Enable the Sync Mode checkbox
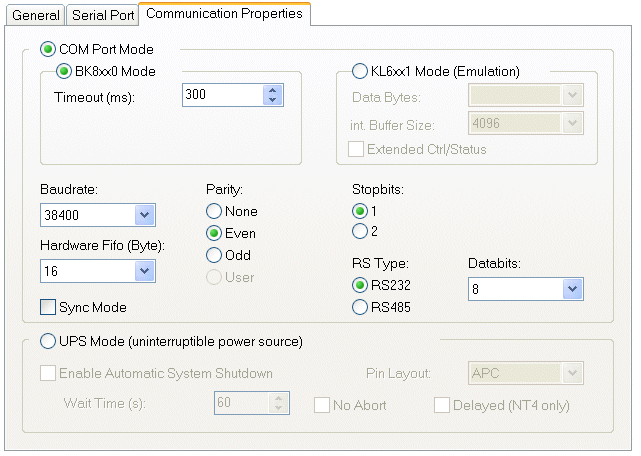 47,307
